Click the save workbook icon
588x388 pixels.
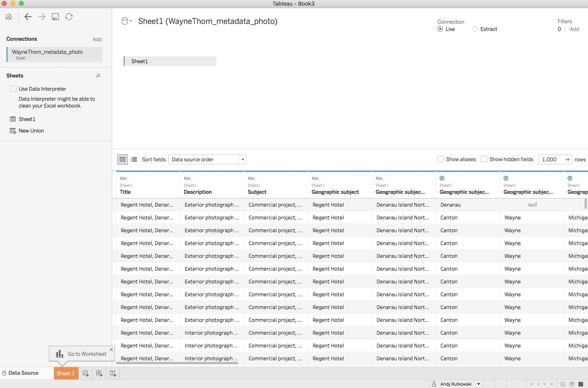coord(55,17)
